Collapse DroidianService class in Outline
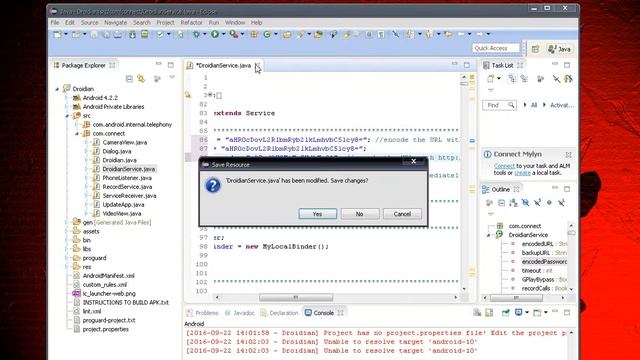640x360 pixels. click(x=489, y=235)
